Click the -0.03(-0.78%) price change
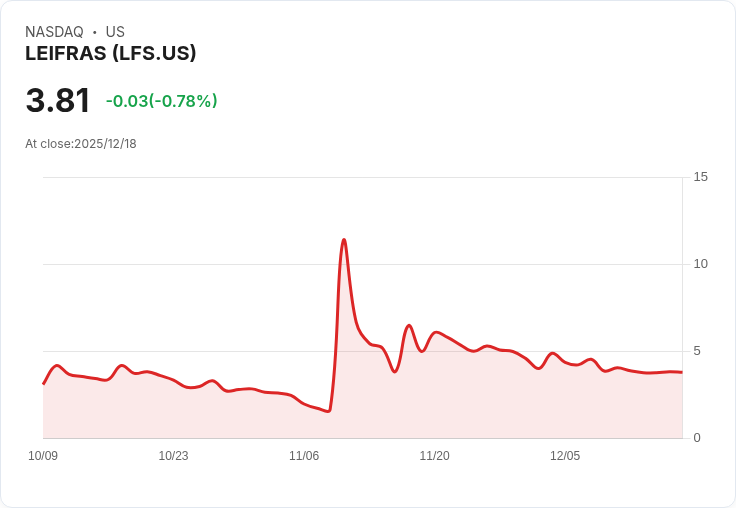 coord(161,101)
